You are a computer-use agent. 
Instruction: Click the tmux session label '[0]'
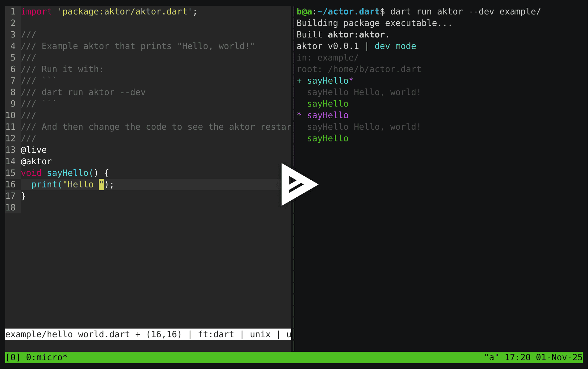[x=13, y=358]
